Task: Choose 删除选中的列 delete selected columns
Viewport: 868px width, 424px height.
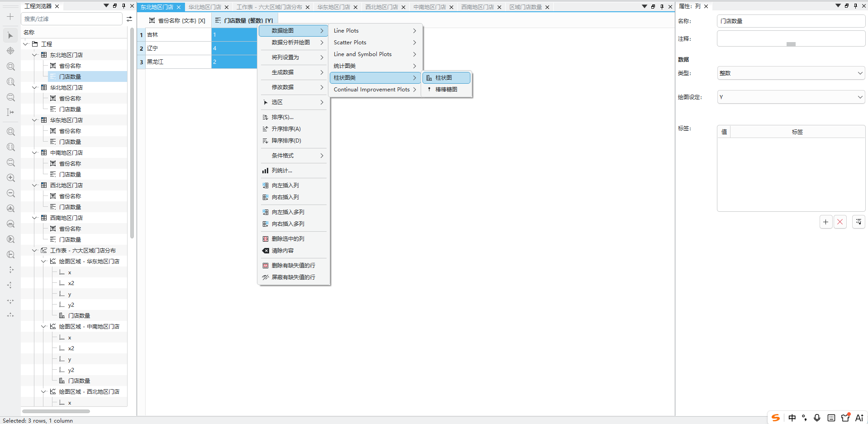Action: click(x=294, y=239)
